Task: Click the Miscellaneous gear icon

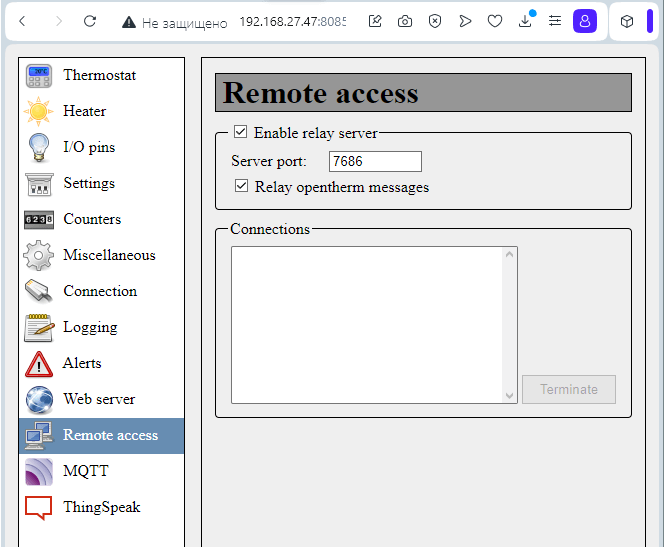Action: click(38, 256)
